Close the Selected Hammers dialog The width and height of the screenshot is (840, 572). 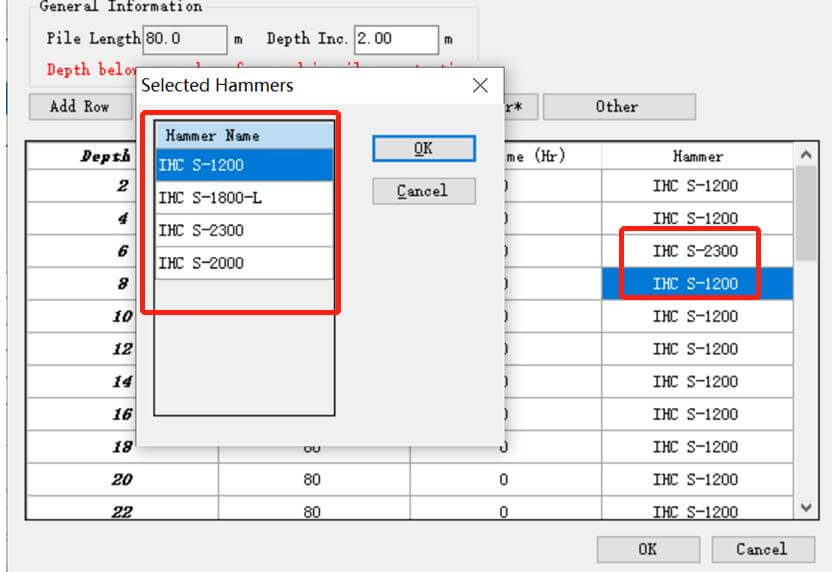point(480,85)
